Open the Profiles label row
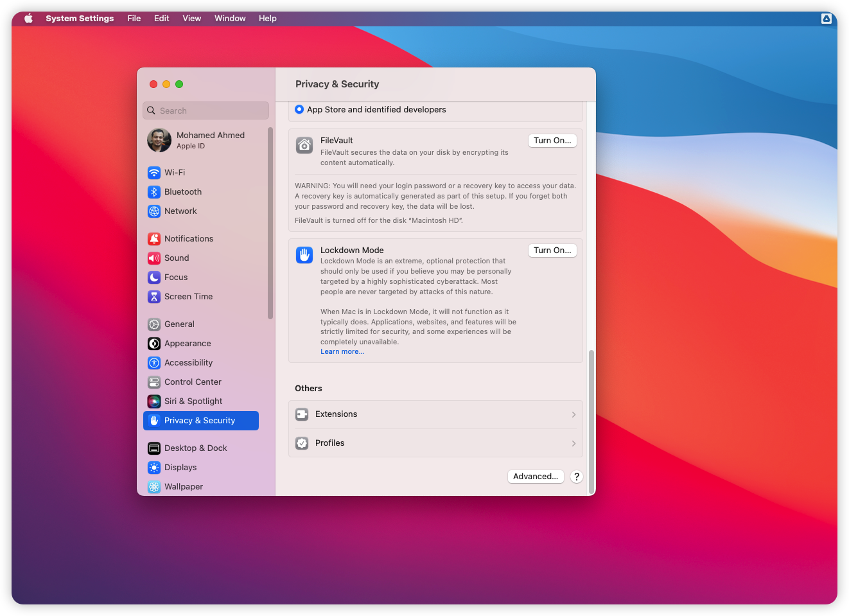Screen dimensions: 849x616 click(436, 443)
